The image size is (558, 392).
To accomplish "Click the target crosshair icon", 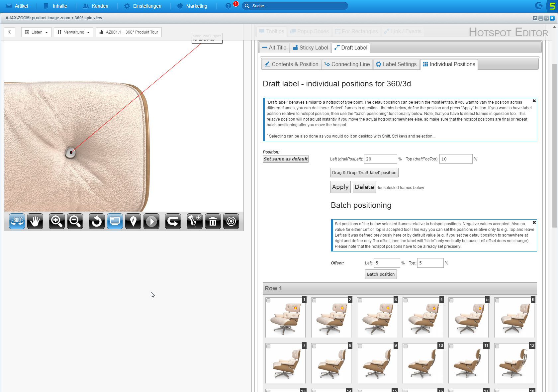I will click(231, 221).
